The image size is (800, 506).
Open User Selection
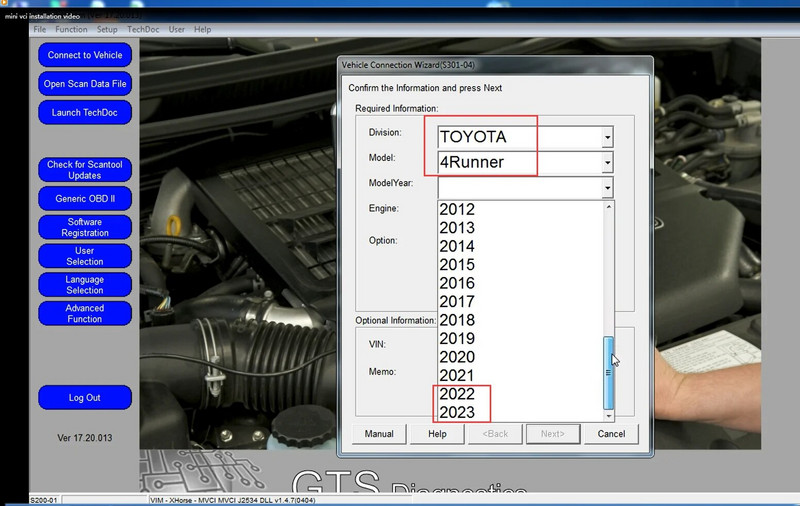coord(85,256)
